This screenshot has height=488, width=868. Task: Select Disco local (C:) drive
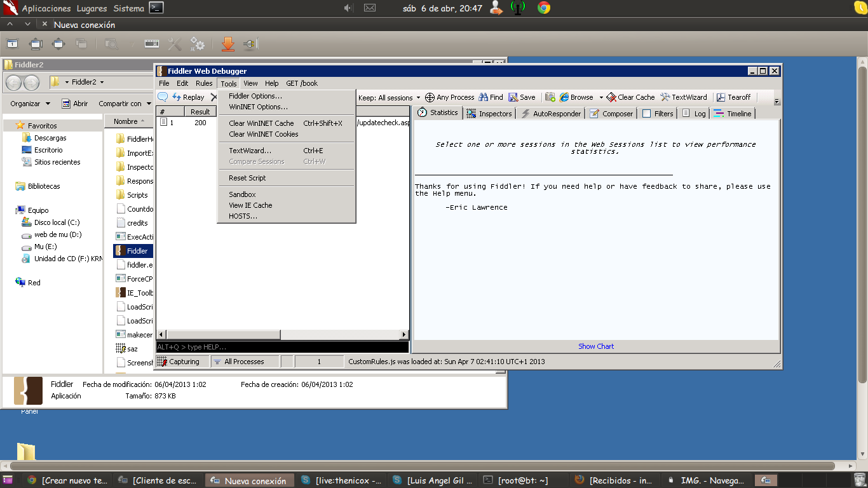coord(57,222)
